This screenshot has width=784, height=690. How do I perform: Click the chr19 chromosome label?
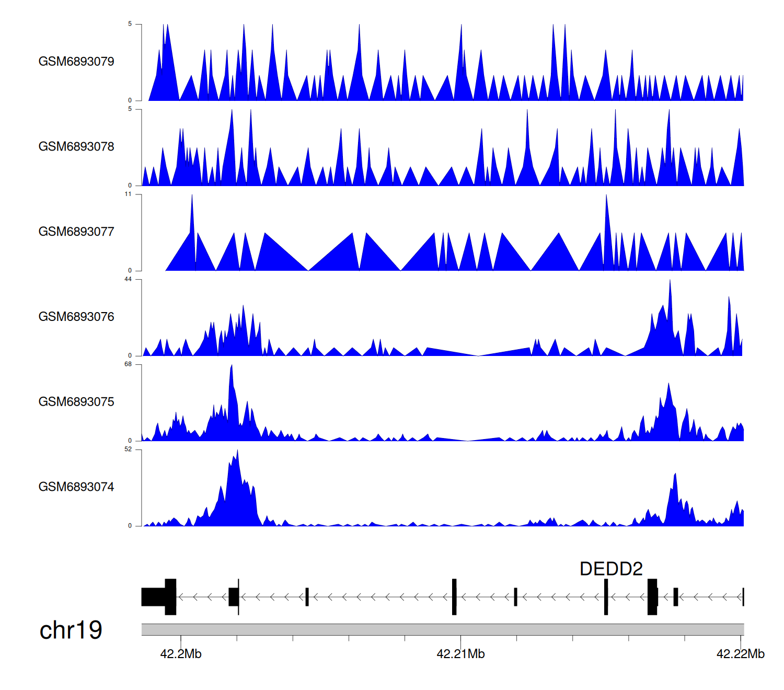71,630
